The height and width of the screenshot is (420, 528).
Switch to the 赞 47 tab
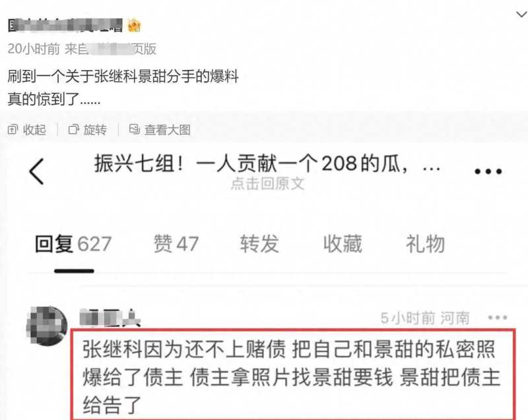176,244
